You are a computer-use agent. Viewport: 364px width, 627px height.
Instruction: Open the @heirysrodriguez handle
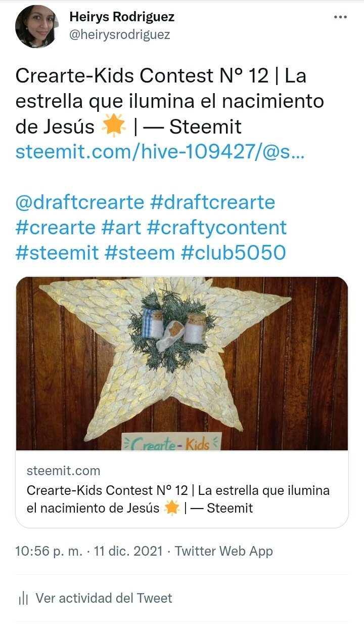(x=119, y=34)
